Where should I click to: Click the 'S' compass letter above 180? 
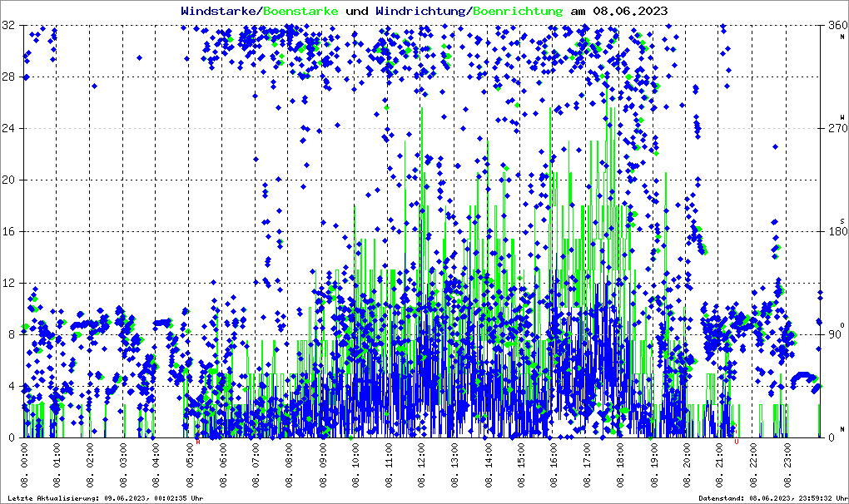click(842, 221)
